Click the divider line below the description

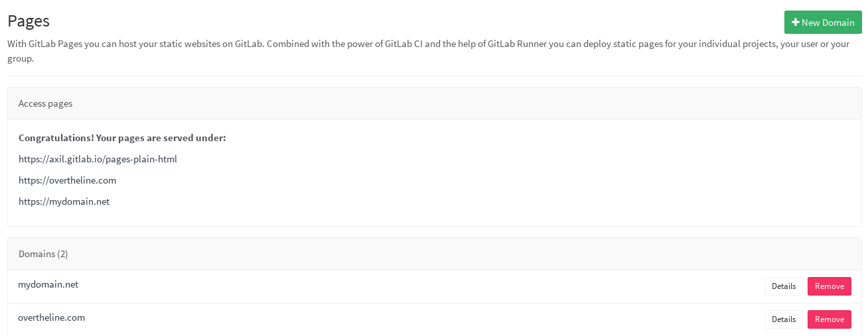(x=434, y=76)
